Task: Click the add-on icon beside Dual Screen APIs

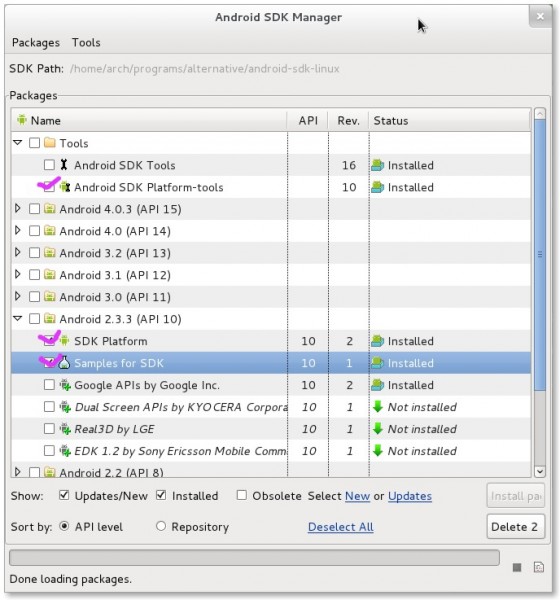Action: pos(65,406)
